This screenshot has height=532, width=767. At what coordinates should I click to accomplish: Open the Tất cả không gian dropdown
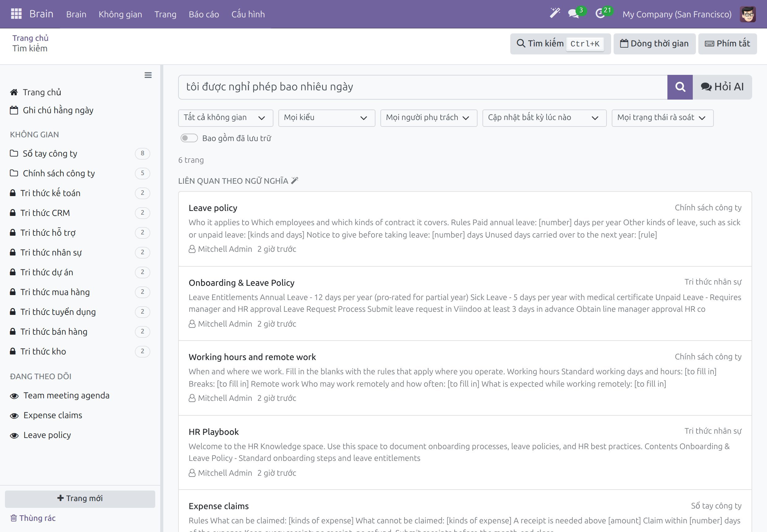point(226,118)
